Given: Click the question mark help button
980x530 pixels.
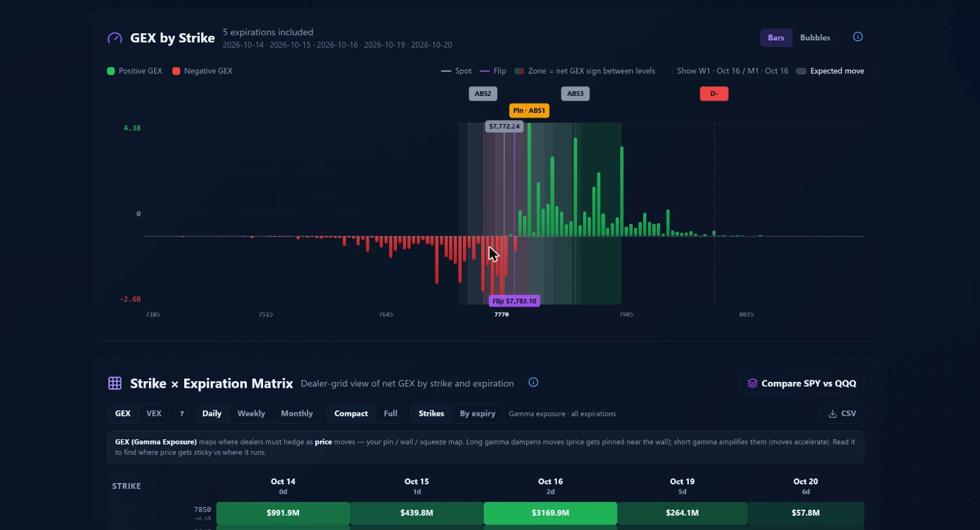Looking at the screenshot, I should (182, 414).
